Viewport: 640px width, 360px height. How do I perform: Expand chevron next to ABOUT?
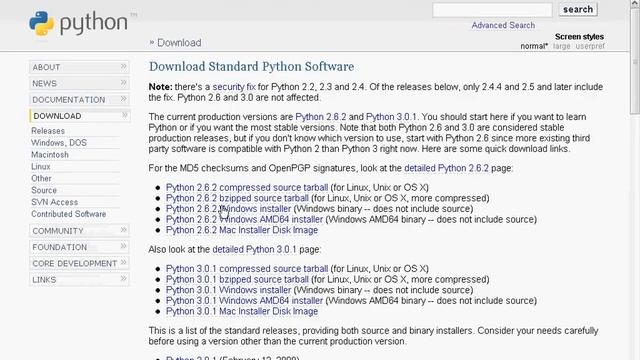(124, 67)
